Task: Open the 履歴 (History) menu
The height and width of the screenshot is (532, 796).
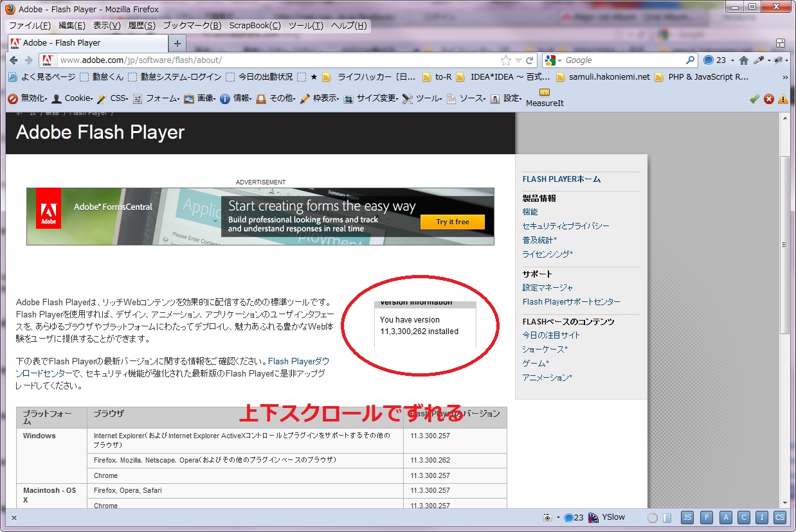Action: 141,26
